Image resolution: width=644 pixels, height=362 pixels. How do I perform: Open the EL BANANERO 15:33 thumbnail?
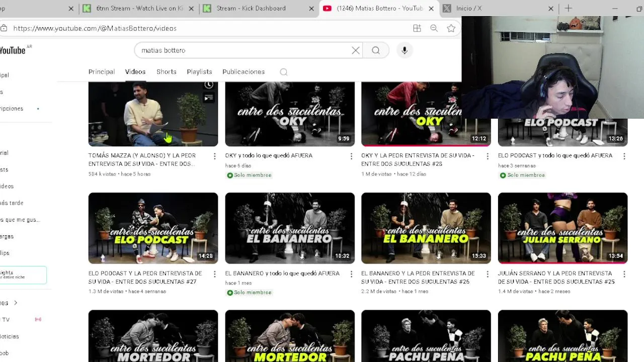click(426, 228)
